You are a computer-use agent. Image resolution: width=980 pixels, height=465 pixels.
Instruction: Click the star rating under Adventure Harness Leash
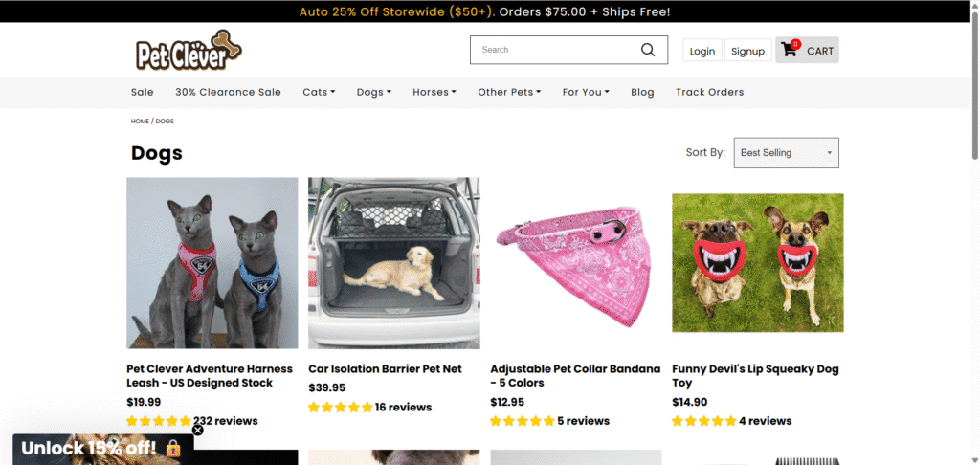tap(158, 420)
